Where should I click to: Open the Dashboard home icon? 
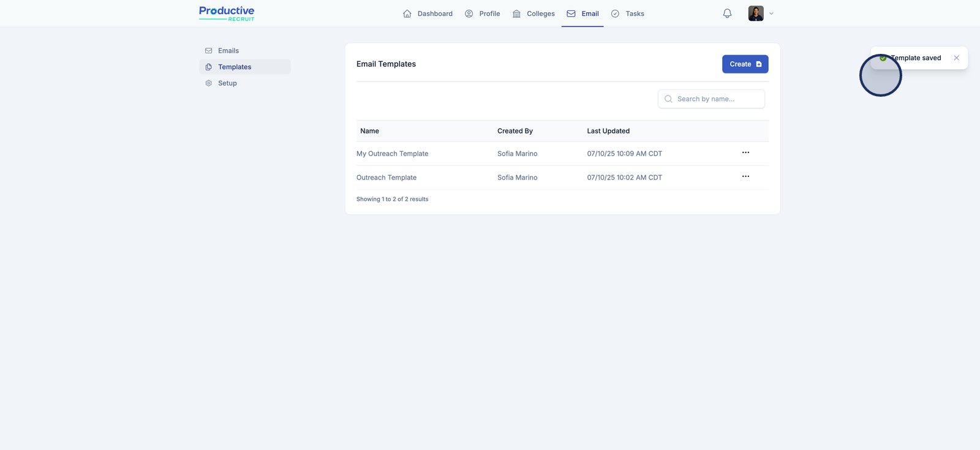(x=407, y=13)
